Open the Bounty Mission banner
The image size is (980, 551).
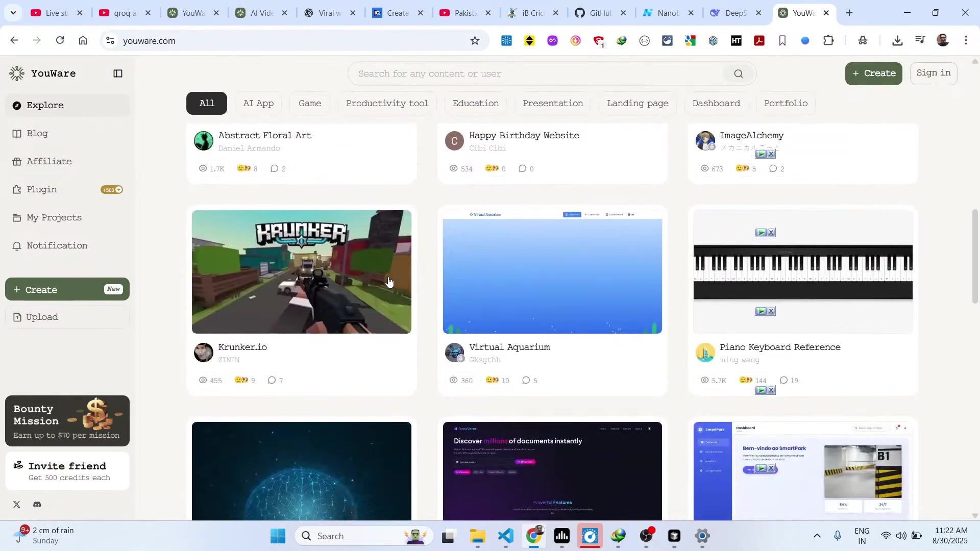tap(67, 421)
